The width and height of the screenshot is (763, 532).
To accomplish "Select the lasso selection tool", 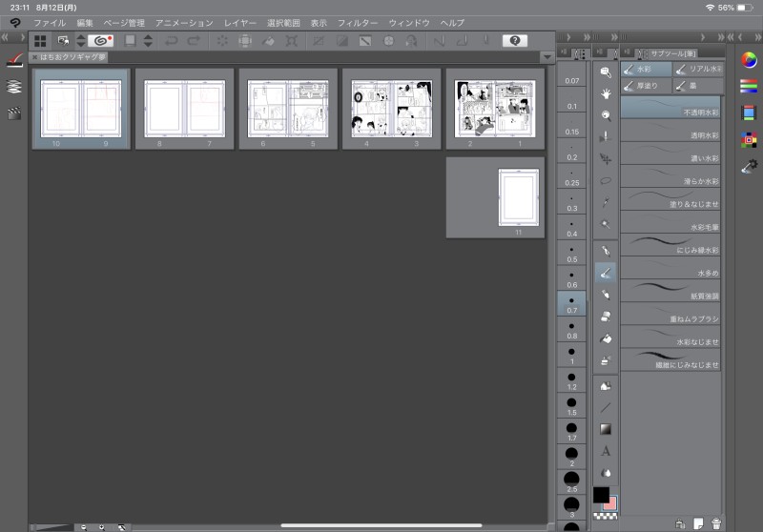I will (606, 181).
